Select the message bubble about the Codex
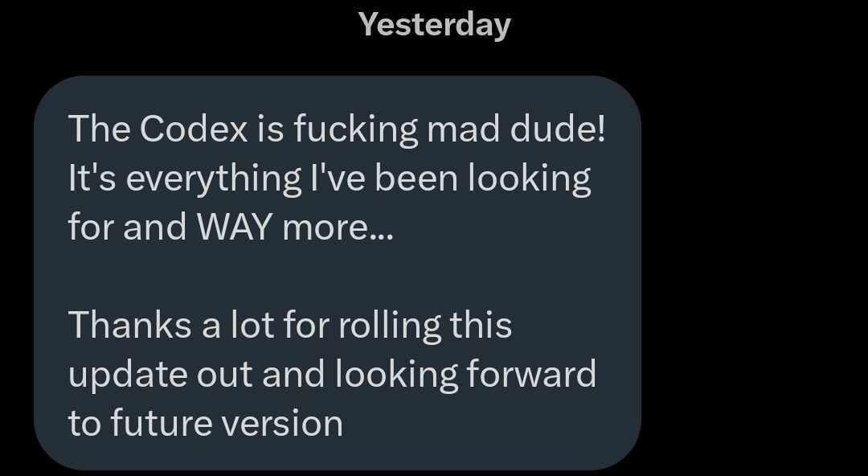 338,273
